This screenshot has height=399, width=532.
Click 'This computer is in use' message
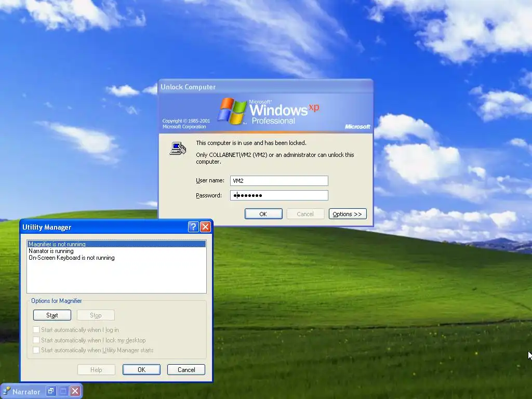coord(251,143)
